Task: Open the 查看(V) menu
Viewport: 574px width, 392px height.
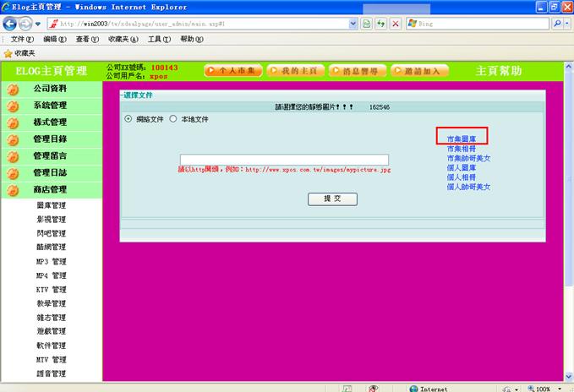Action: [87, 39]
